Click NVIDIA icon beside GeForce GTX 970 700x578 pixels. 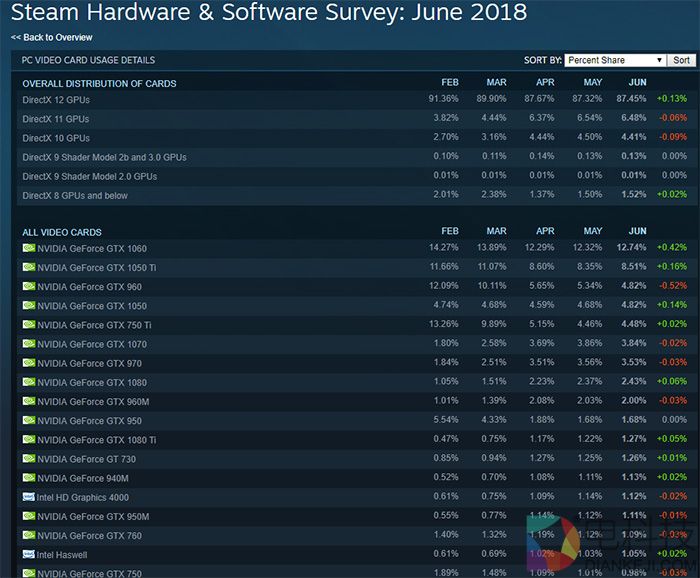[x=29, y=363]
